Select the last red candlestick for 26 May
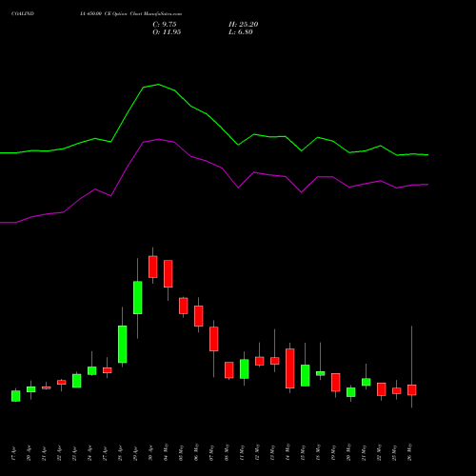476x476 pixels. (x=412, y=390)
